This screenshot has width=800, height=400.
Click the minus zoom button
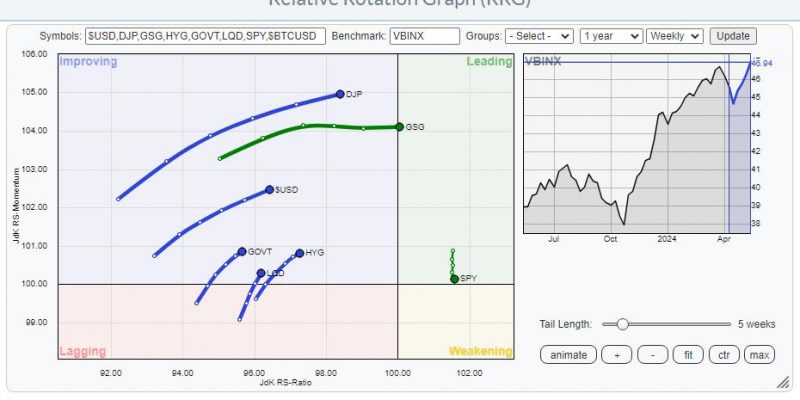tap(653, 355)
